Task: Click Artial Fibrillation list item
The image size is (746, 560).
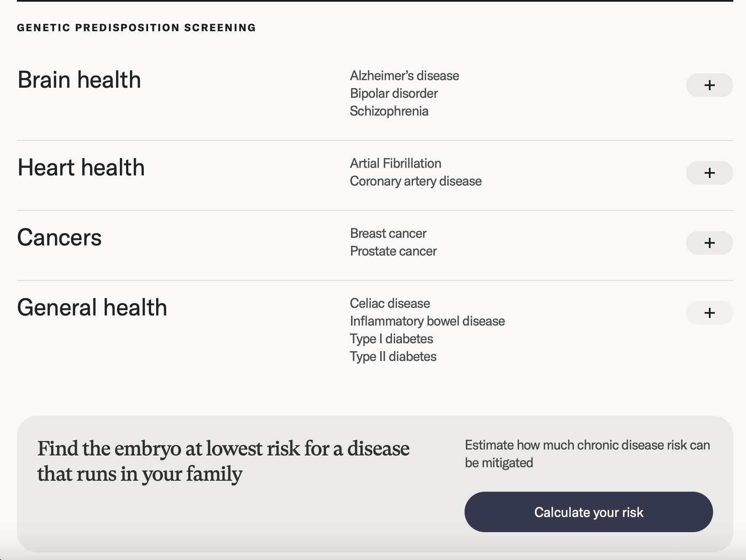Action: pyautogui.click(x=395, y=164)
